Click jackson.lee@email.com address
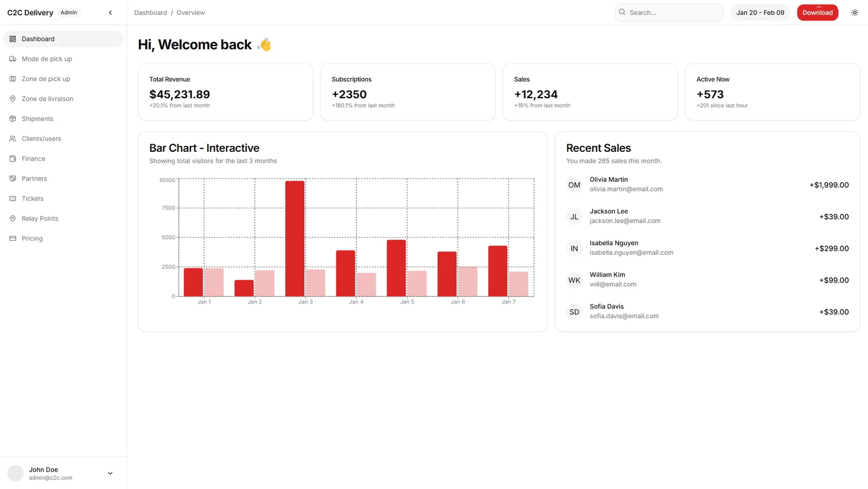 625,221
